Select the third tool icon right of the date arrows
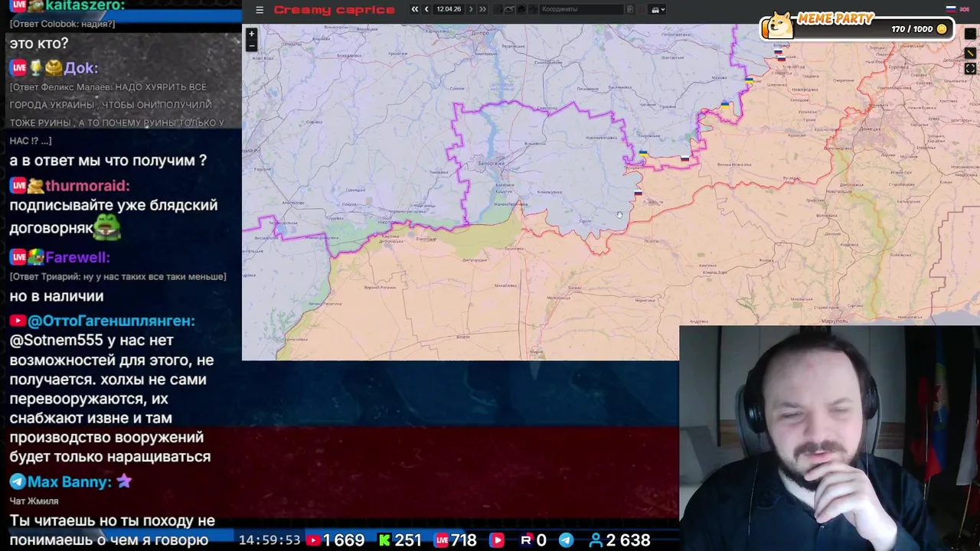Image resolution: width=980 pixels, height=551 pixels. click(521, 9)
